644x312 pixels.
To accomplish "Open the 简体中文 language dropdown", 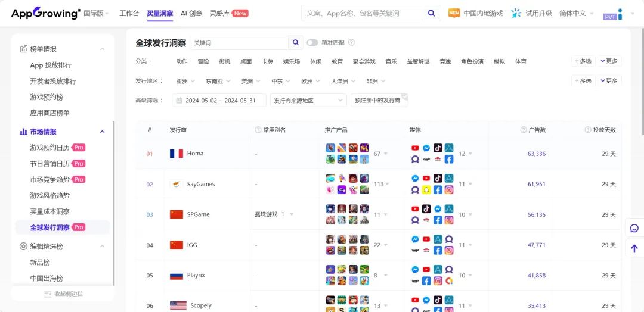I will point(577,13).
